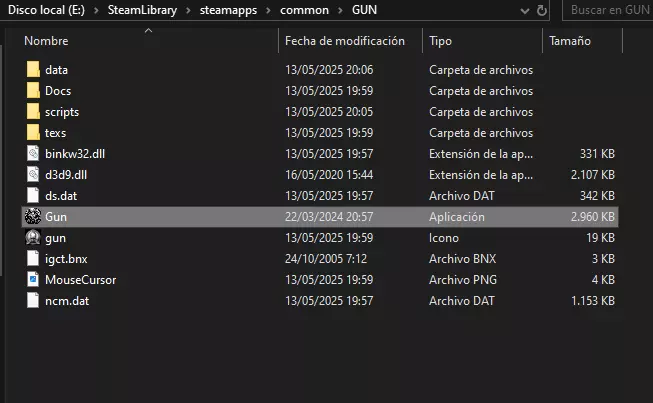This screenshot has width=653, height=403.
Task: Select the gun icon file's icon
Action: 33,238
